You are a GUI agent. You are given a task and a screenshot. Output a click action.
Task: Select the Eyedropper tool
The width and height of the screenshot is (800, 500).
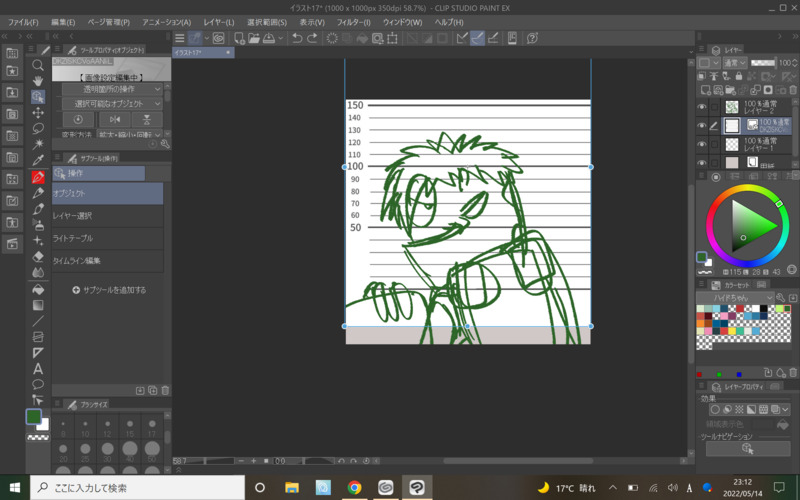[38, 160]
